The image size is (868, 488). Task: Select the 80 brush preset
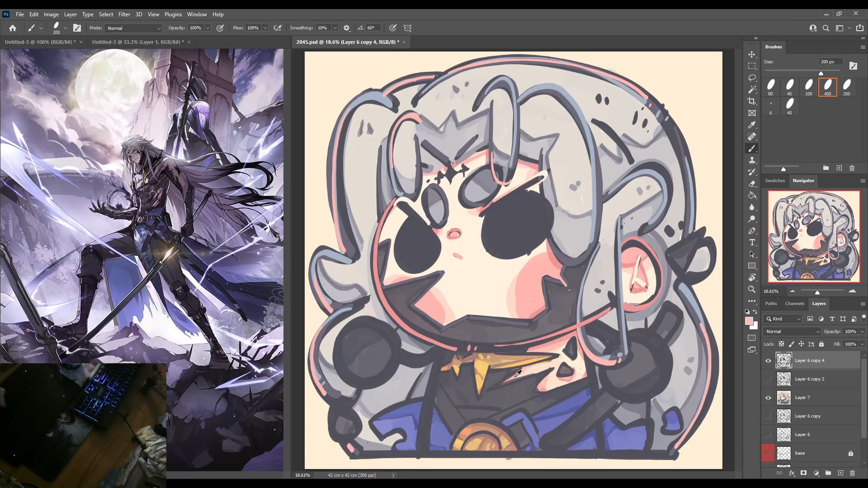tap(770, 87)
